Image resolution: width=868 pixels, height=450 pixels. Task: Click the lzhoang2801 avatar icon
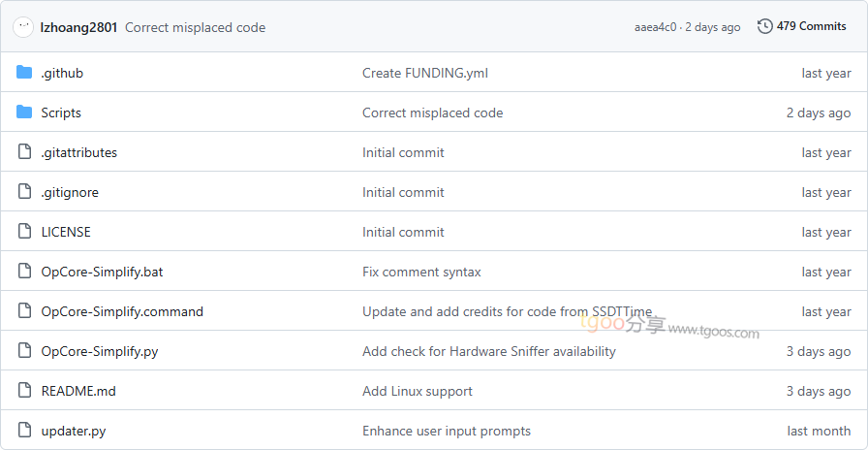(x=23, y=27)
